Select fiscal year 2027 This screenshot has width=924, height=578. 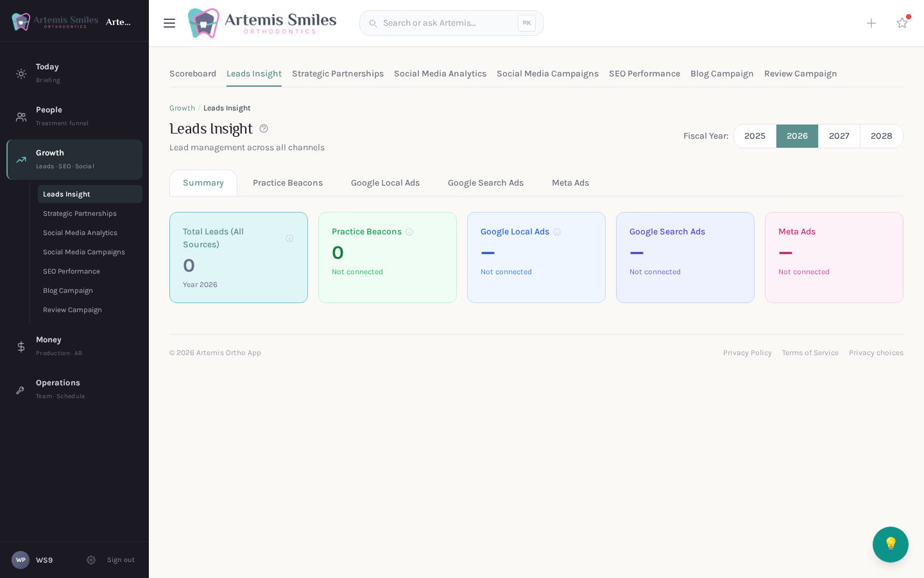click(839, 136)
